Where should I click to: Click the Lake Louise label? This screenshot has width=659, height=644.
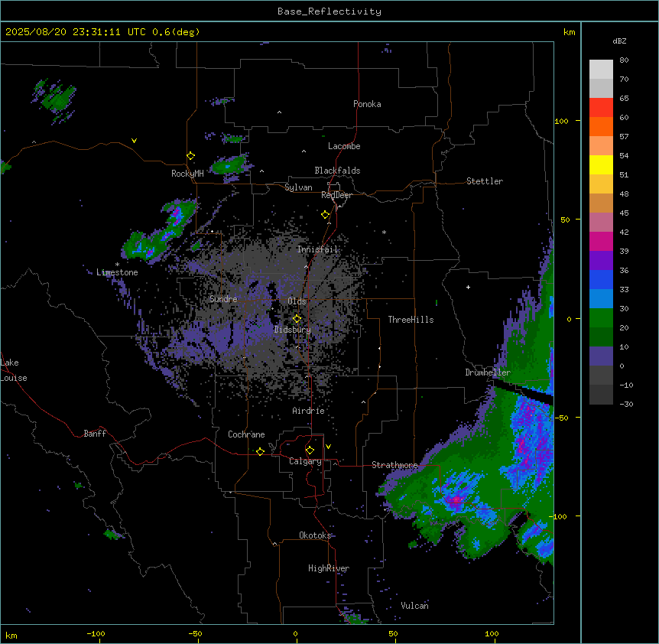pyautogui.click(x=14, y=370)
